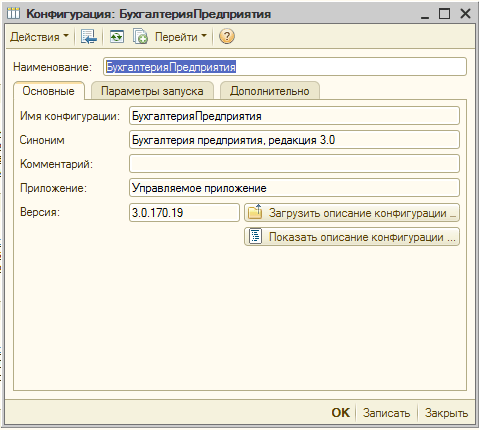Image resolution: width=479 pixels, height=430 pixels.
Task: Click the window grid icon in title bar
Action: click(x=14, y=14)
